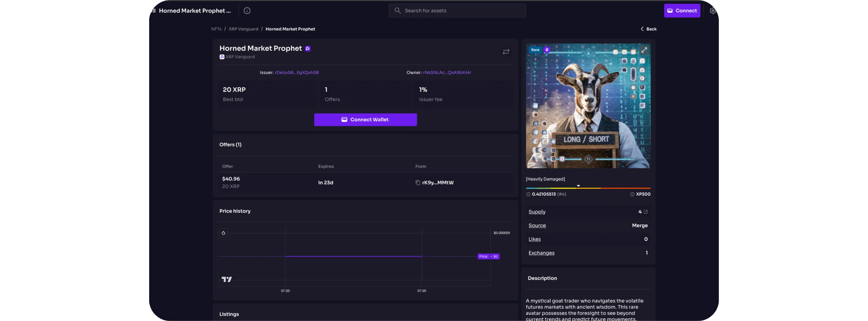Screen dimensions: 868x321
Task: Open the TradingView logo on the chart
Action: (x=227, y=279)
